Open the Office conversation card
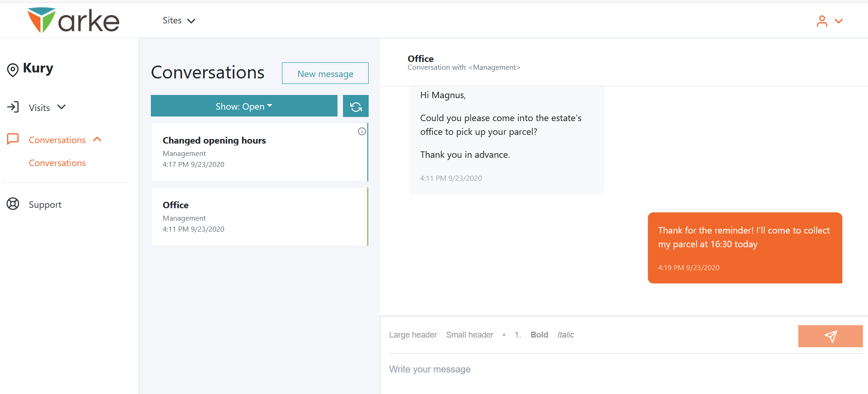 tap(260, 216)
